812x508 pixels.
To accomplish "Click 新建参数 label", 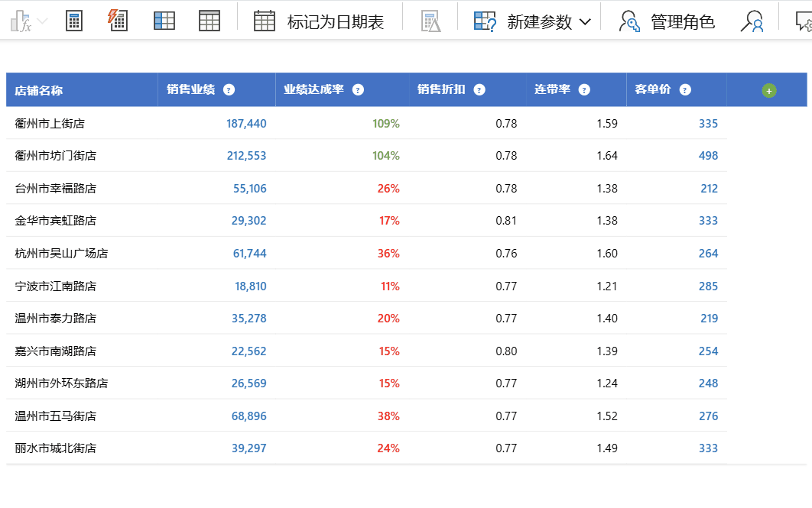I will (x=540, y=21).
